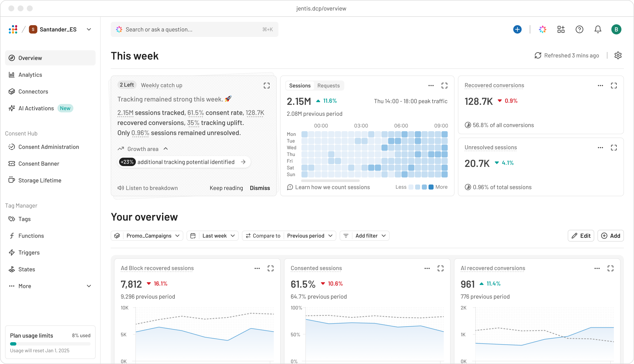Click the darkest More heatmap legend swatch
The image size is (634, 364).
431,187
